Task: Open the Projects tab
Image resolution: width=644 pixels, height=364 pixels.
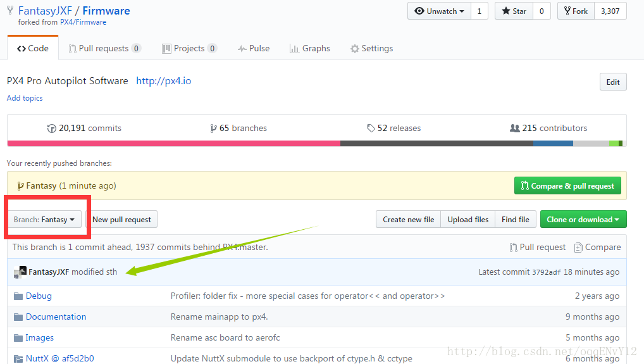Action: click(189, 49)
